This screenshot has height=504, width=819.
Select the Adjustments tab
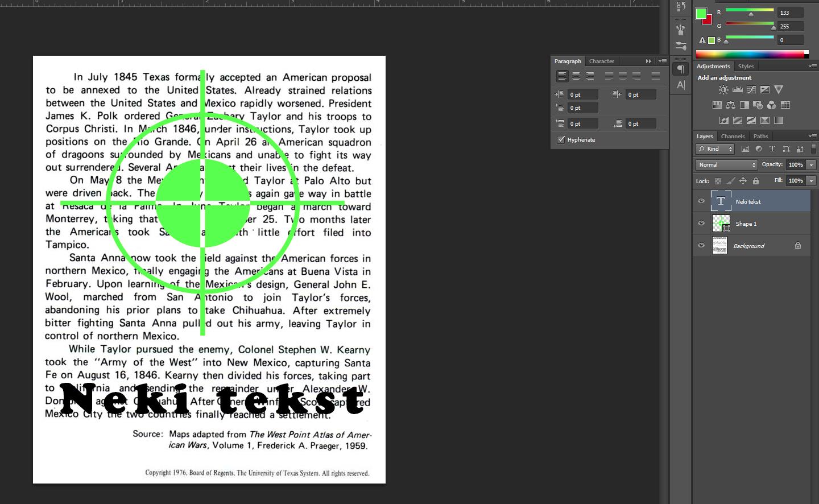click(x=713, y=67)
